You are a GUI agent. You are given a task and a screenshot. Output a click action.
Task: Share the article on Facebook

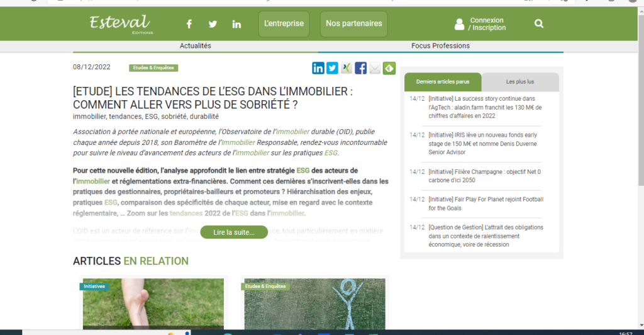(x=360, y=68)
